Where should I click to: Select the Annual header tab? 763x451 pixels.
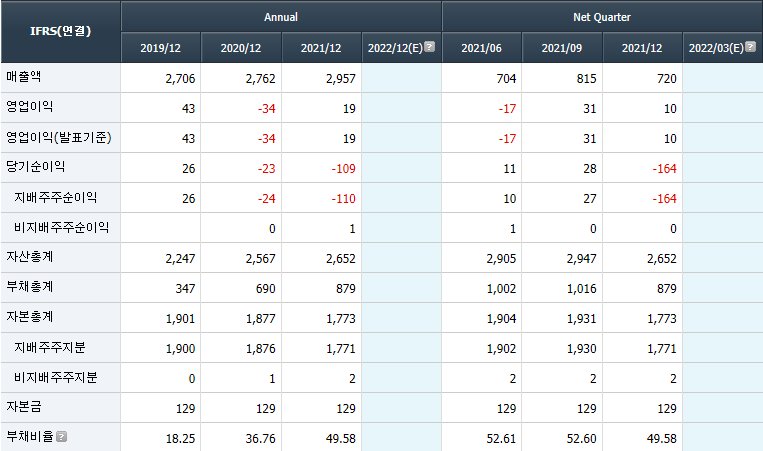[281, 17]
